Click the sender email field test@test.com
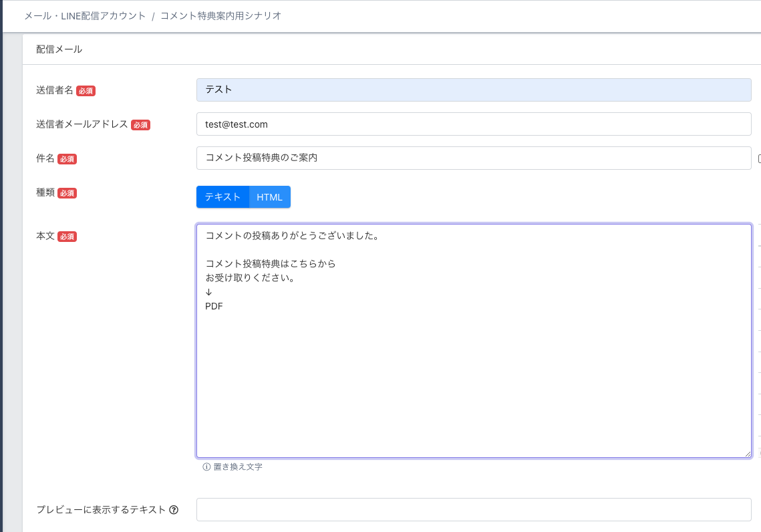Screen dimensions: 761x532 [474, 124]
